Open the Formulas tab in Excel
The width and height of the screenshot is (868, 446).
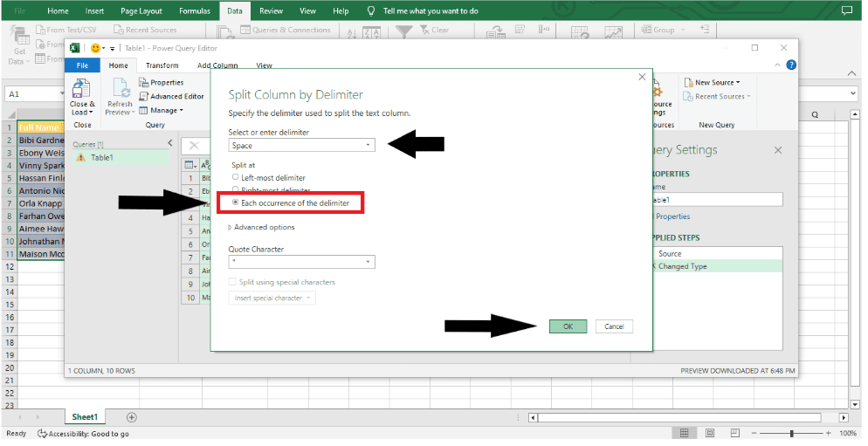tap(194, 11)
